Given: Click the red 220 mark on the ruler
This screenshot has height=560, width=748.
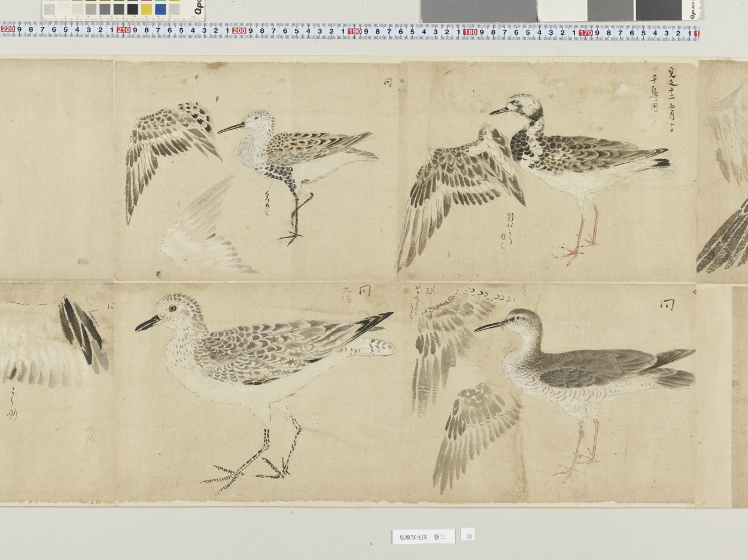Looking at the screenshot, I should 8,29.
